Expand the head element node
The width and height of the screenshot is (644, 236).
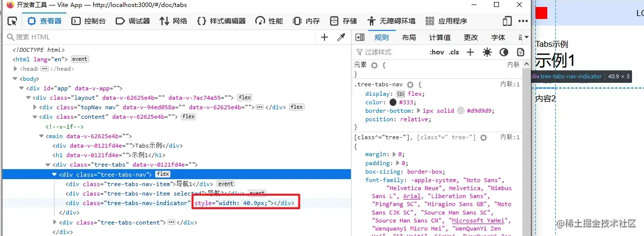[x=15, y=69]
